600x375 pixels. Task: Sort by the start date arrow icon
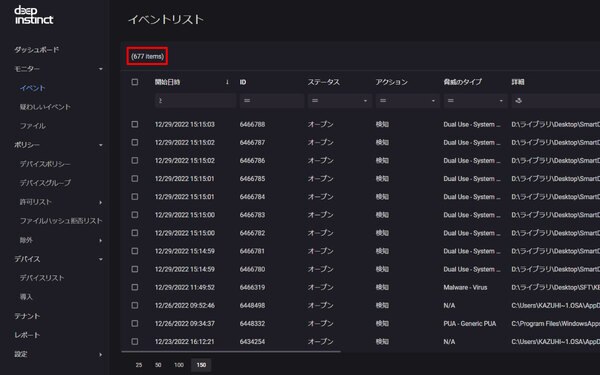click(x=227, y=82)
